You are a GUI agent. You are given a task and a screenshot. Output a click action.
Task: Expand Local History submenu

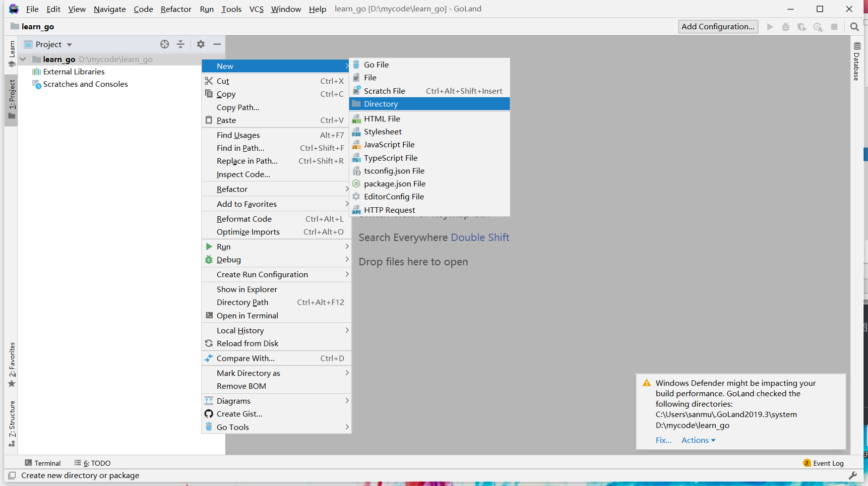pyautogui.click(x=276, y=330)
